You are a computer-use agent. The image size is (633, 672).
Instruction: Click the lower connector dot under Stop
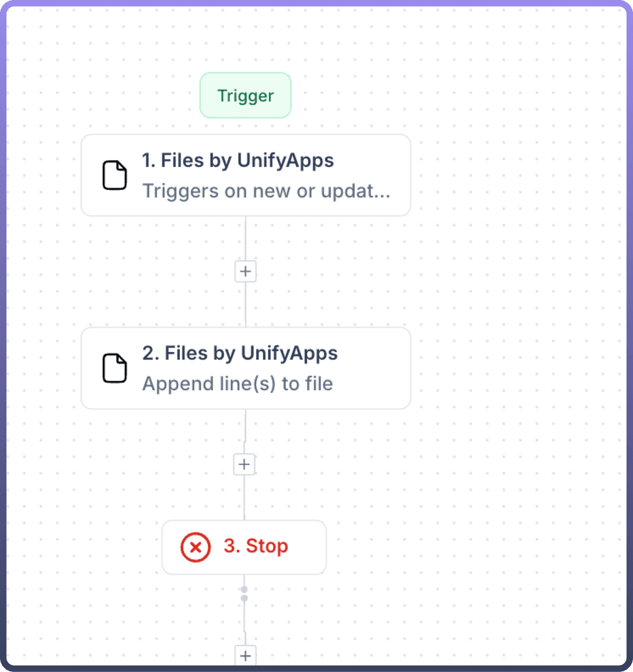click(x=244, y=598)
